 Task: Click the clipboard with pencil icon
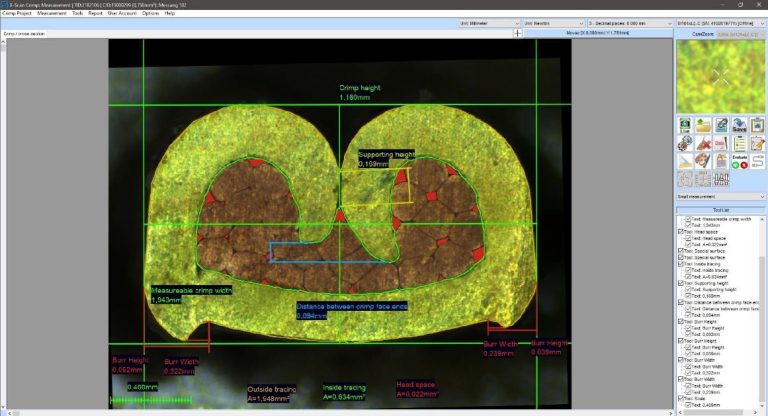coord(757,143)
